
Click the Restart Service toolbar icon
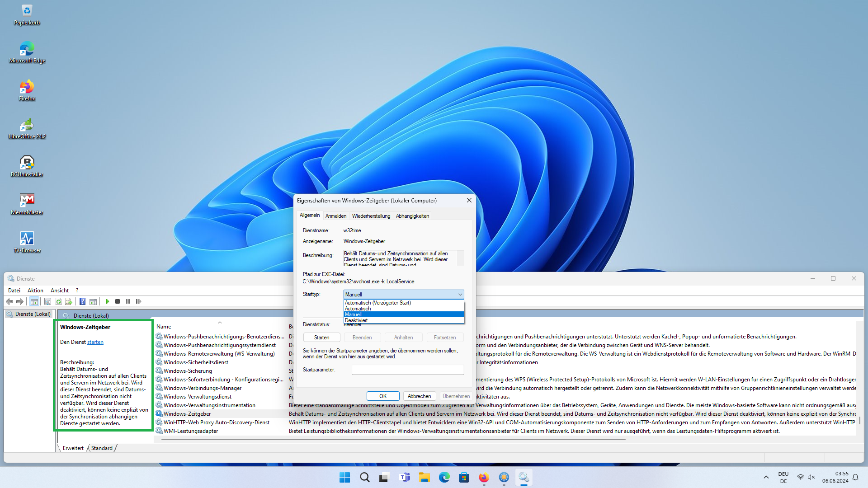point(138,301)
